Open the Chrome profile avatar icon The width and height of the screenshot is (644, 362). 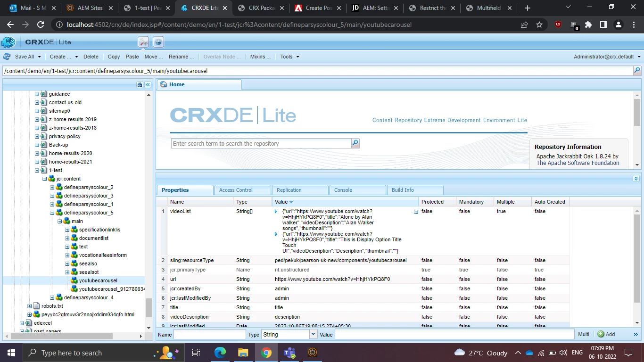619,25
